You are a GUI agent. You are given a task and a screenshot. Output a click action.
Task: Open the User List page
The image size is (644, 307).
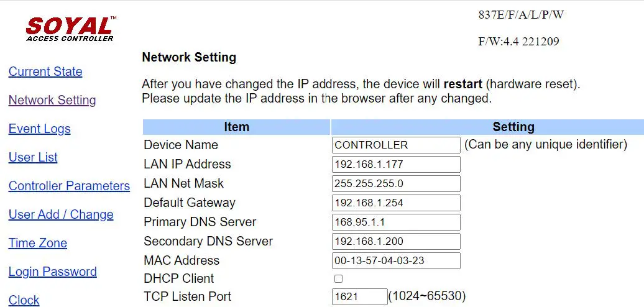[x=33, y=157]
